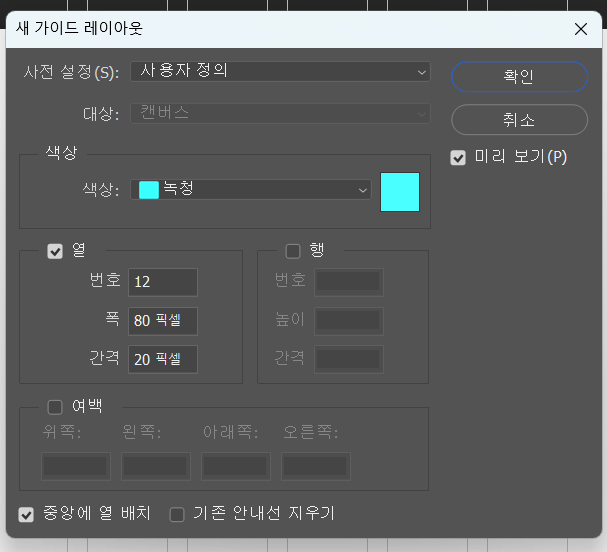
Task: Enable the 행 rows checkbox
Action: pos(293,251)
